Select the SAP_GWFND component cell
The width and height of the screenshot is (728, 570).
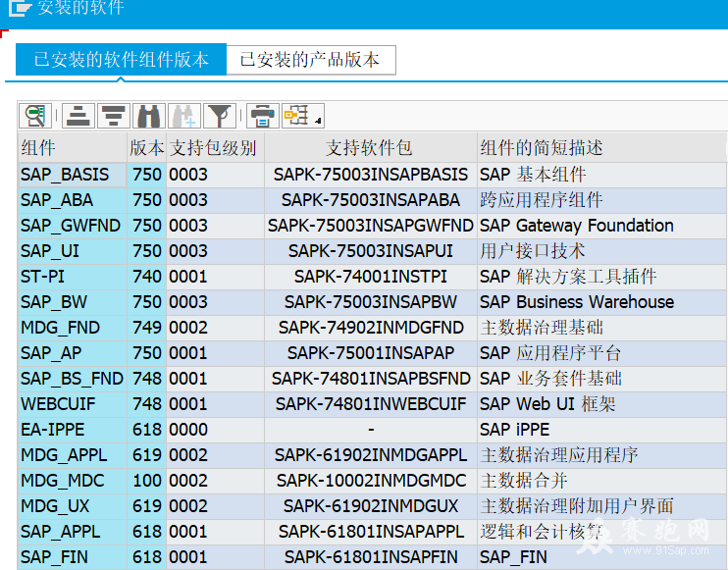73,226
